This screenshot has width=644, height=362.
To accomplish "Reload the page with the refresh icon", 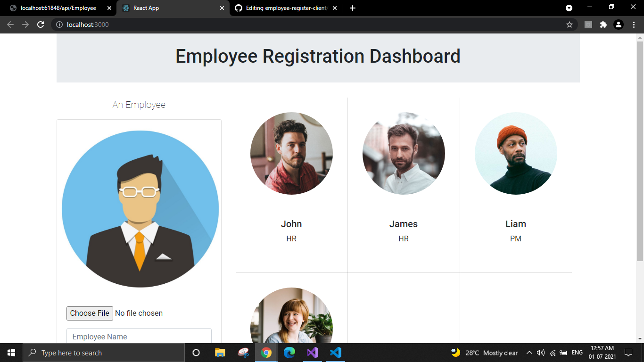I will click(40, 25).
